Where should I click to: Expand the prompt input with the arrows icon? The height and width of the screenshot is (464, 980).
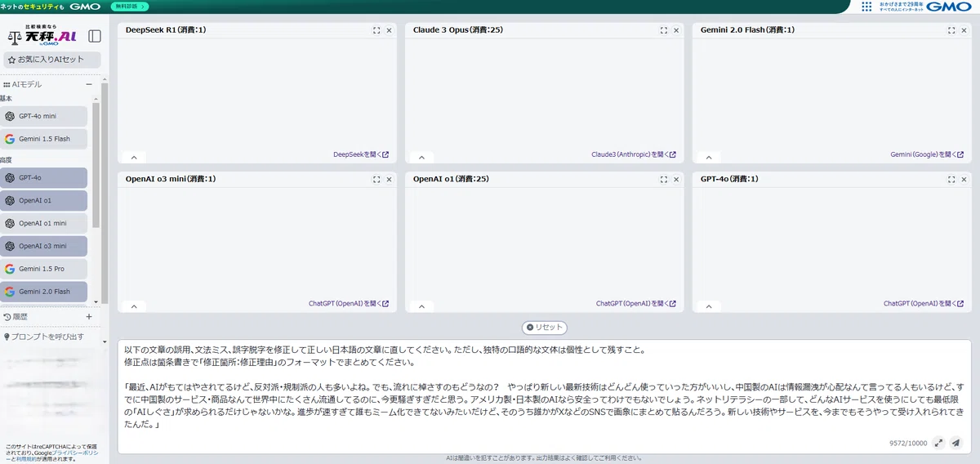click(x=939, y=443)
